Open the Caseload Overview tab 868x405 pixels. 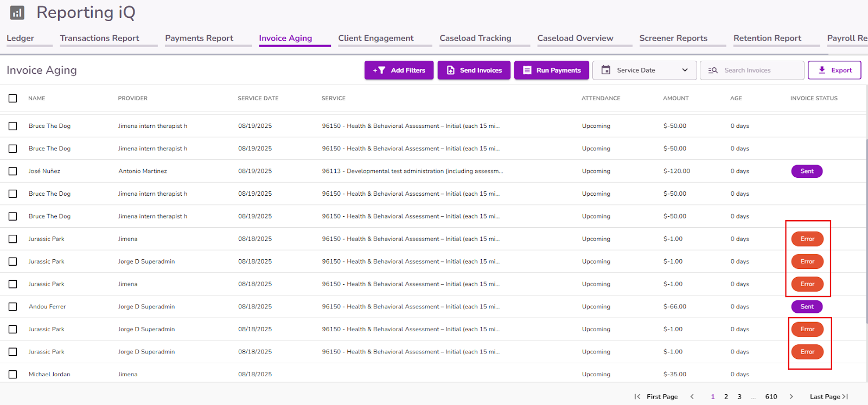click(x=575, y=38)
